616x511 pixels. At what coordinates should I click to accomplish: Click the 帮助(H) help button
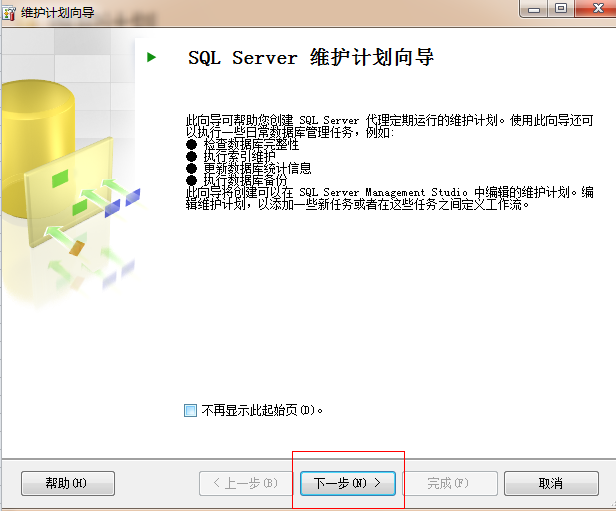pyautogui.click(x=68, y=483)
